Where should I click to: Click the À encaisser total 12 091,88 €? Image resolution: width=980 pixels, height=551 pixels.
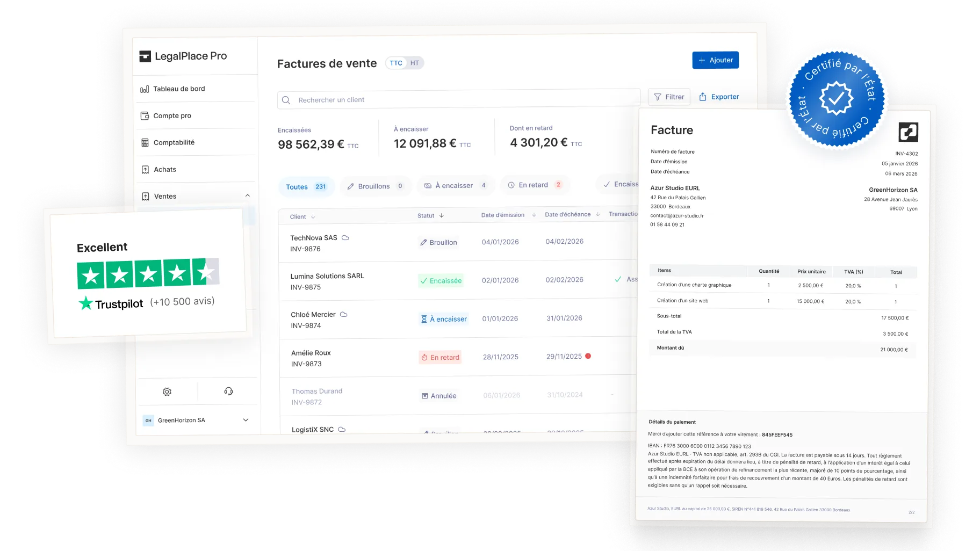tap(432, 143)
